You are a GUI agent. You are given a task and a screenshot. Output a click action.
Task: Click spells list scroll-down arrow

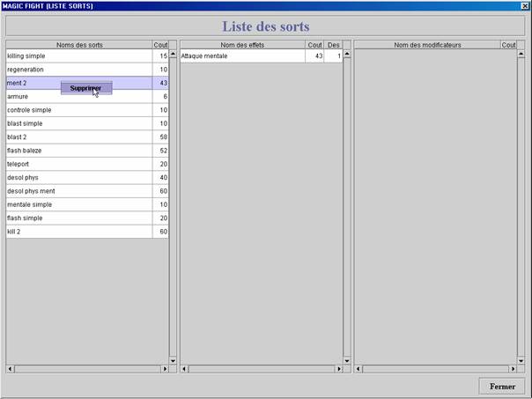[x=173, y=360]
